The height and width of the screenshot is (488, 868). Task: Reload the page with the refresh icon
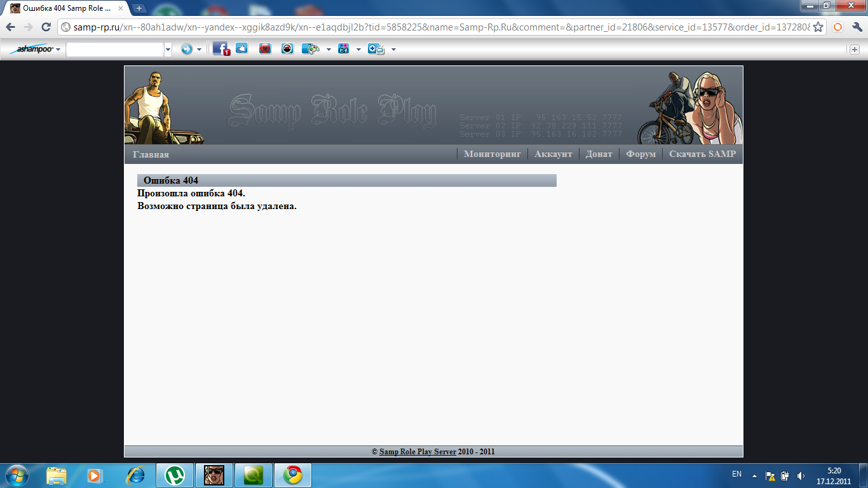pyautogui.click(x=46, y=27)
